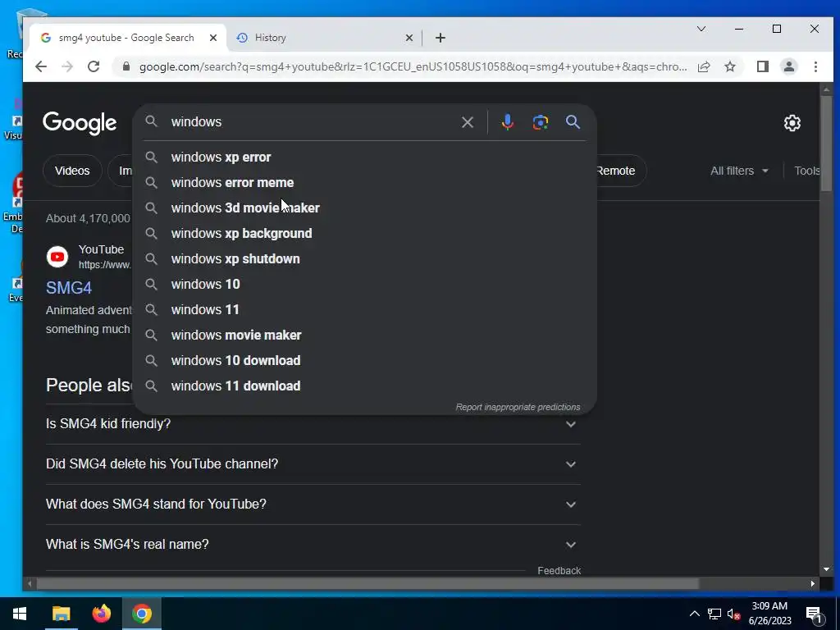Bookmark this page with the star icon
840x630 pixels.
[729, 66]
